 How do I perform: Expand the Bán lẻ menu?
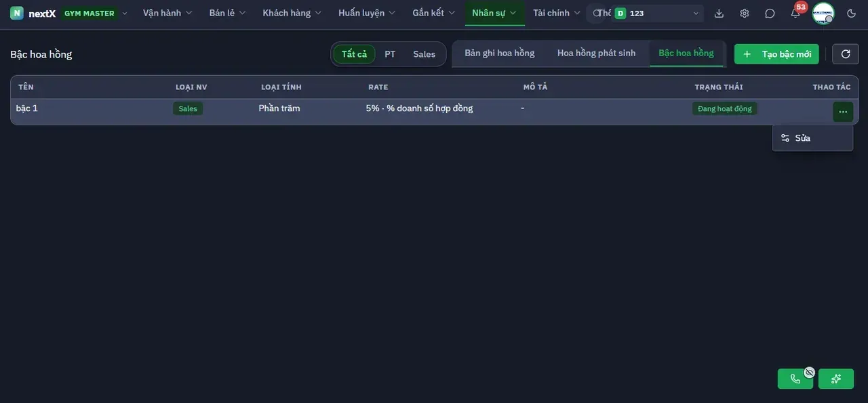228,13
